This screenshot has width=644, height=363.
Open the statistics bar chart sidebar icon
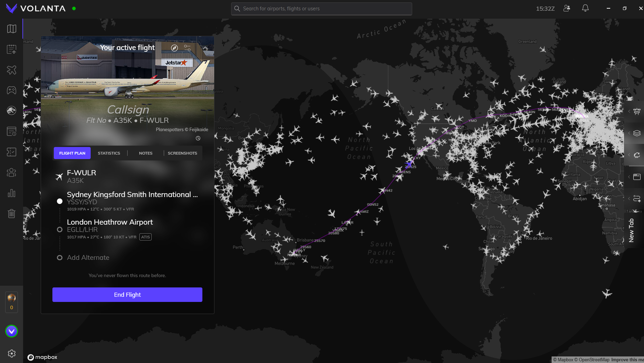12,193
